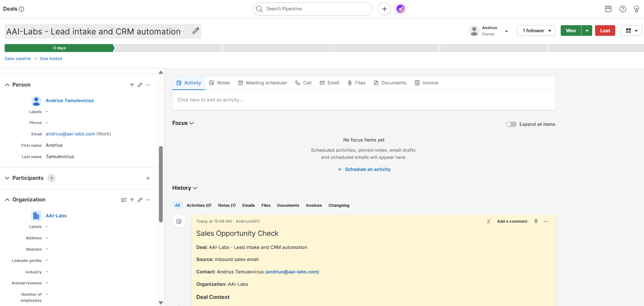Mark the deal as Won
The image size is (644, 306).
[571, 31]
